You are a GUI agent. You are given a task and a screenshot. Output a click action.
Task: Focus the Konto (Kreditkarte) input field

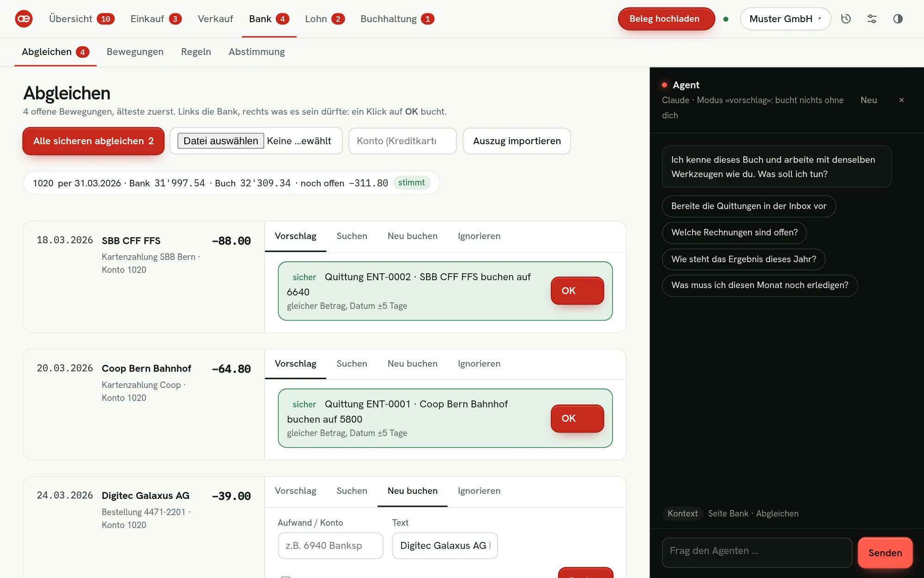402,141
